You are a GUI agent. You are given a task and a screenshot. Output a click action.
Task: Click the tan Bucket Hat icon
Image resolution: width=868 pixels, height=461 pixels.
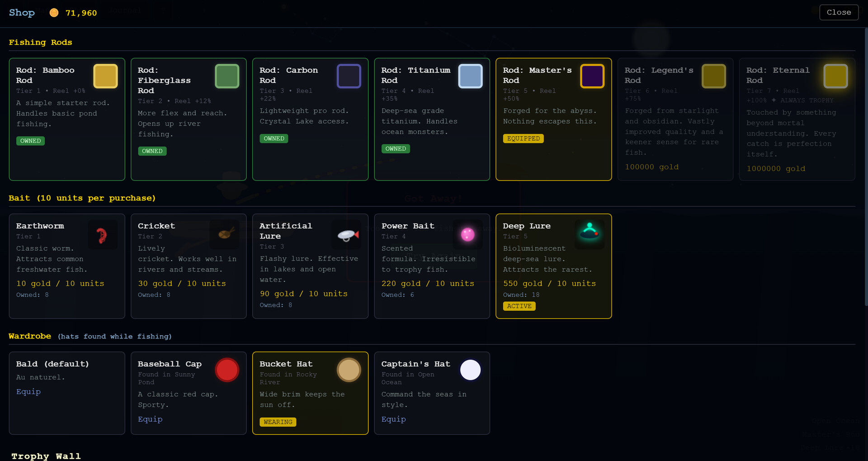pyautogui.click(x=349, y=370)
